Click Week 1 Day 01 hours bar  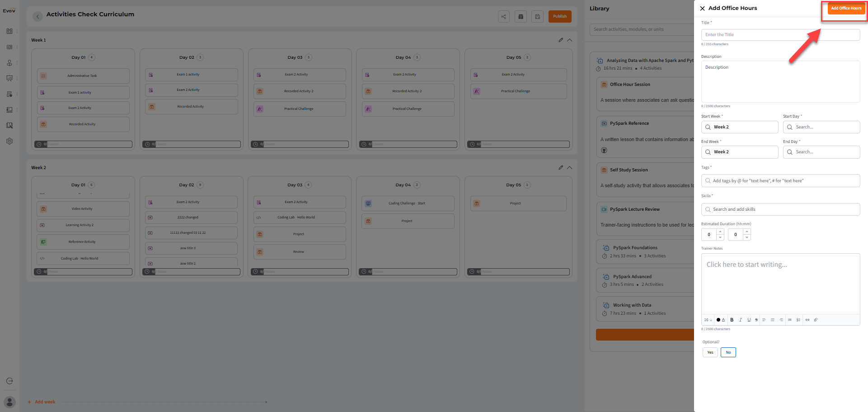coord(84,144)
